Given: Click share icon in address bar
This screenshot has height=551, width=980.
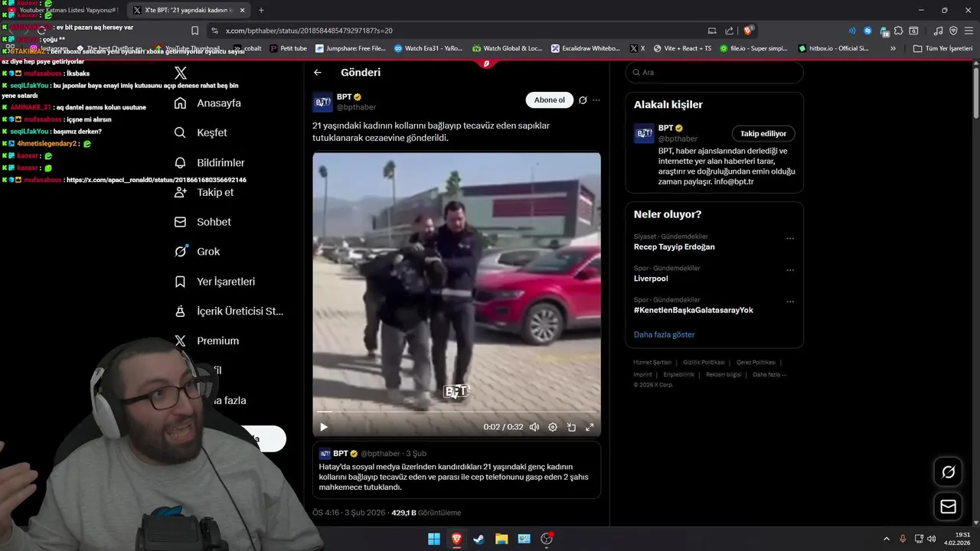Looking at the screenshot, I should (x=730, y=31).
